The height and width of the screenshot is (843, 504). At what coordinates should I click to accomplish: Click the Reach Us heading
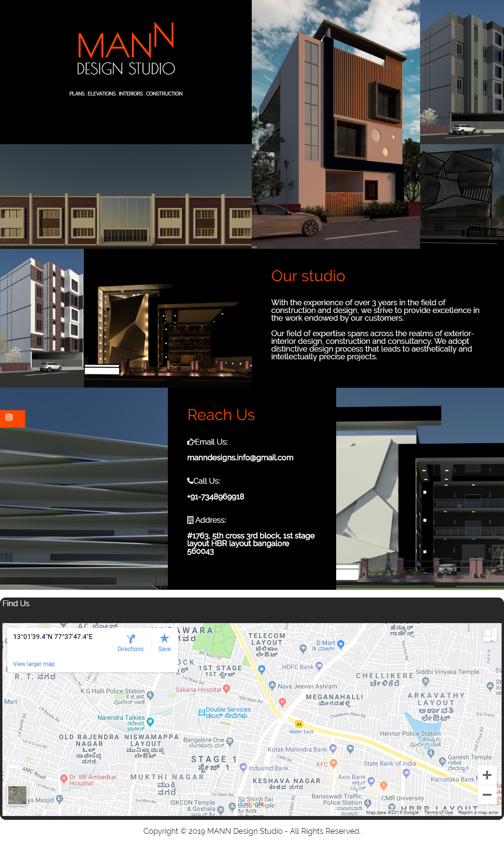pyautogui.click(x=221, y=415)
